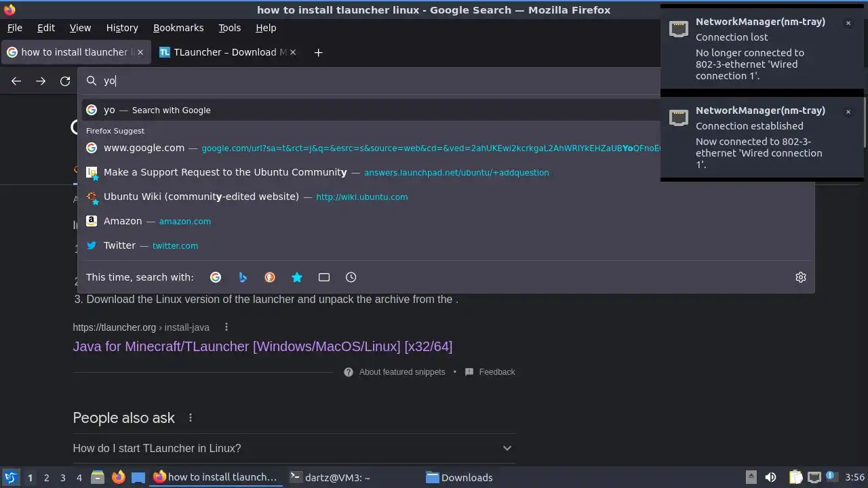
Task: Click the Firefox logo in the title bar
Action: [x=9, y=9]
